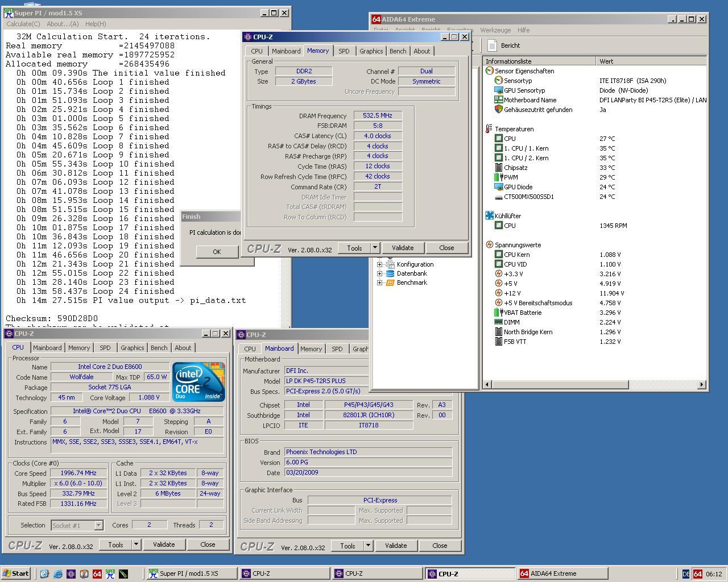Viewport: 728px width, 582px height.
Task: Click the Wert column header
Action: (x=651, y=61)
